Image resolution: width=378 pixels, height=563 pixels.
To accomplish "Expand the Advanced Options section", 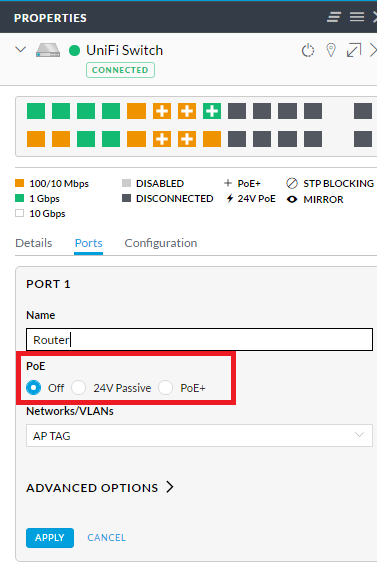I will coord(100,488).
